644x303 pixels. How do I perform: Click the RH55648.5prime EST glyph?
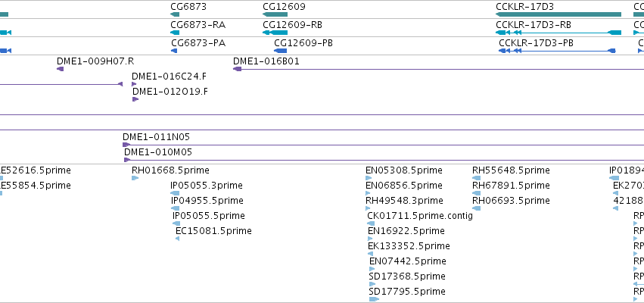click(477, 178)
